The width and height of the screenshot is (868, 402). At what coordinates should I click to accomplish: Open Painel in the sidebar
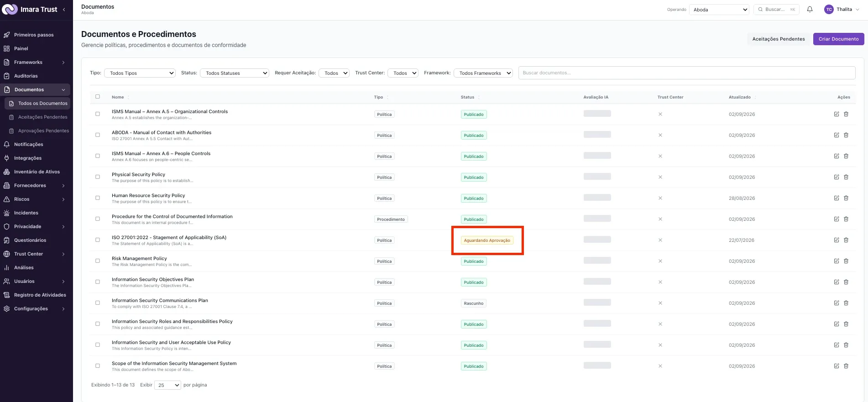[x=21, y=48]
